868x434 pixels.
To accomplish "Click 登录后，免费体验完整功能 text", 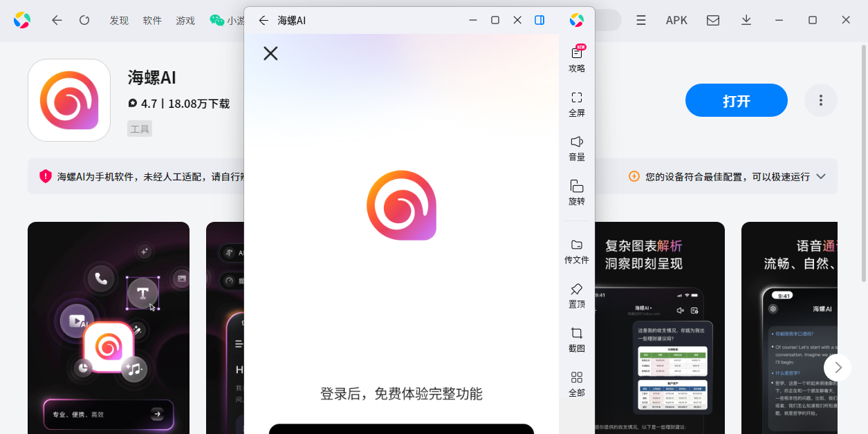I will pos(401,394).
